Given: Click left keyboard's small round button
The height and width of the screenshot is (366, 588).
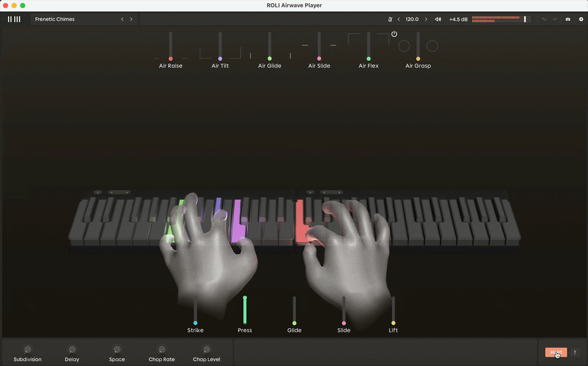Looking at the screenshot, I should tap(98, 193).
